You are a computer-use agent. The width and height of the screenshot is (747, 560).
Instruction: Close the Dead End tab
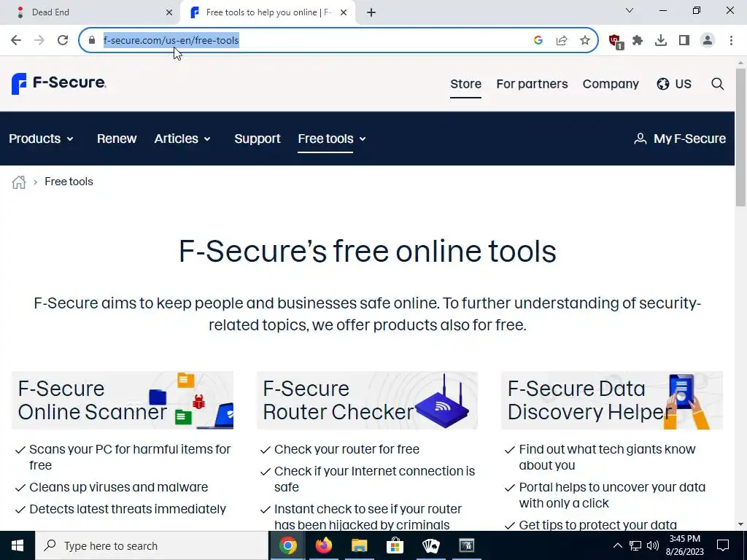(169, 12)
